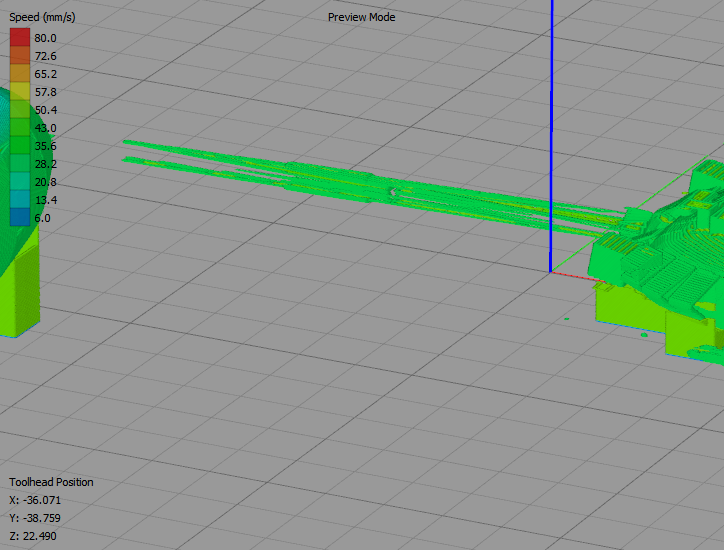
Task: Click the 43.0 green speed swatch
Action: pyautogui.click(x=20, y=127)
